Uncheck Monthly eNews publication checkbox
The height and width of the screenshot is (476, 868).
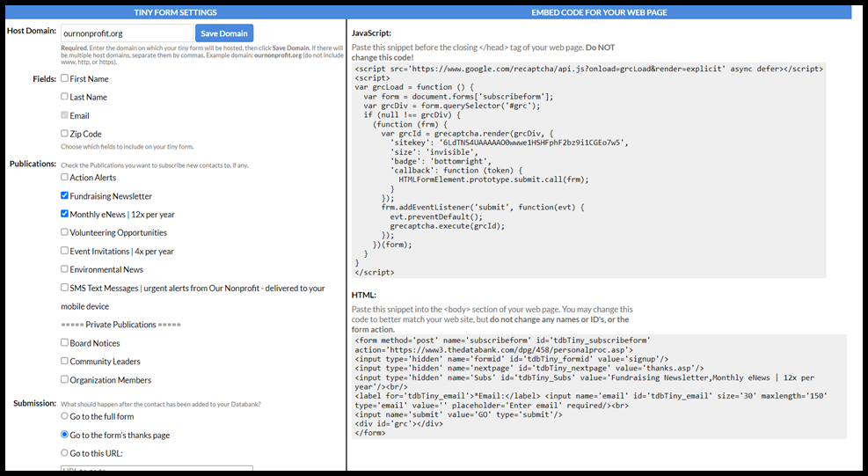65,214
